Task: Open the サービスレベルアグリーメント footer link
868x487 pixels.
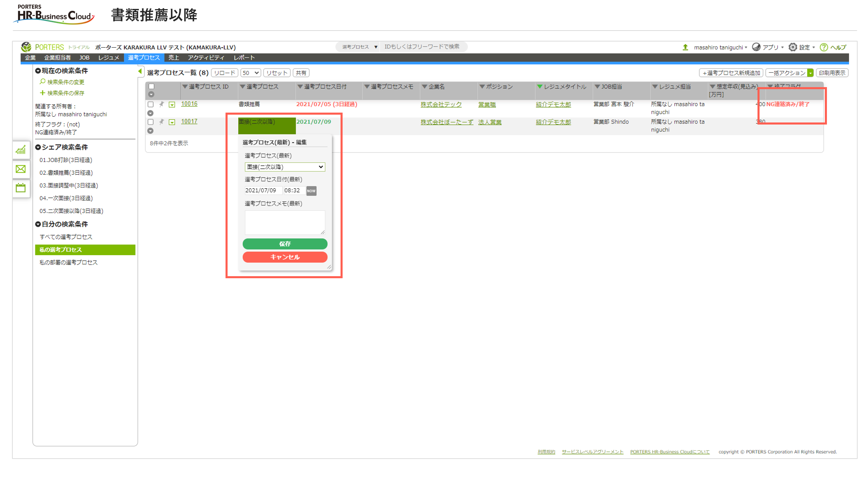Action: [592, 452]
